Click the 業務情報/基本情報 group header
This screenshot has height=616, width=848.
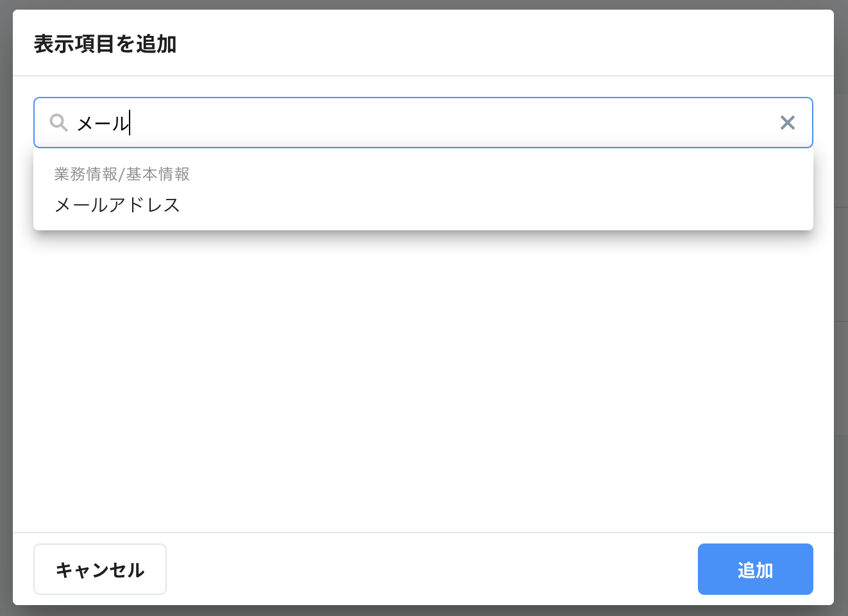tap(121, 174)
